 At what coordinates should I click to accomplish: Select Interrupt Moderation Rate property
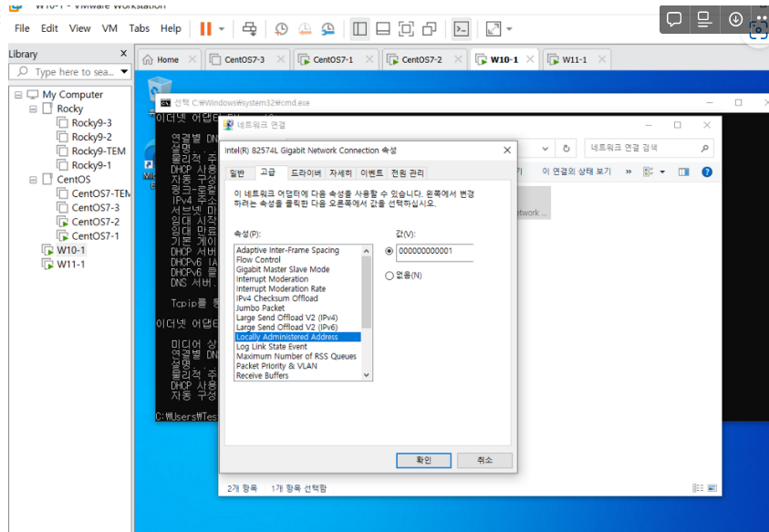pos(281,288)
